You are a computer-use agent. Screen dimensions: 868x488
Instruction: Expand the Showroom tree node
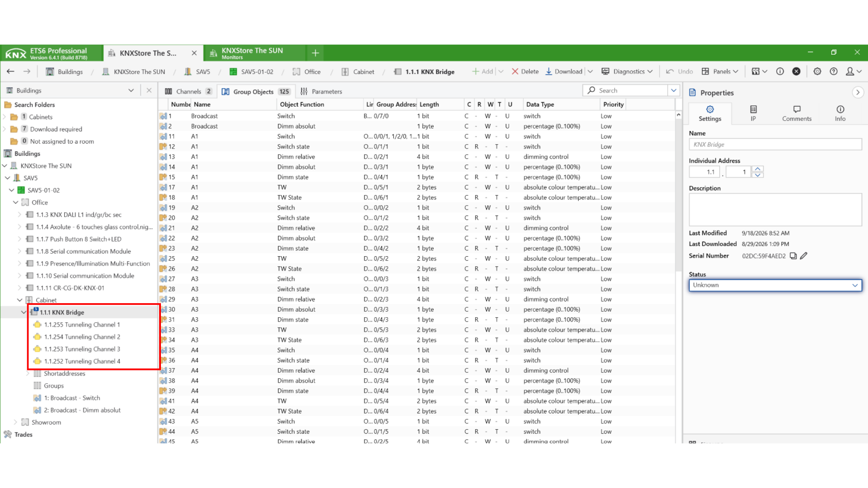[15, 422]
